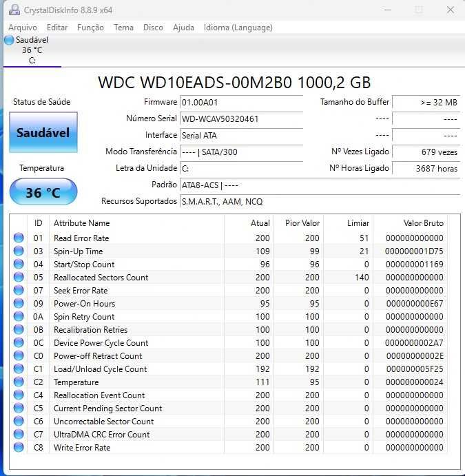This screenshot has width=465, height=476.
Task: Click the ID column header
Action: (39, 223)
